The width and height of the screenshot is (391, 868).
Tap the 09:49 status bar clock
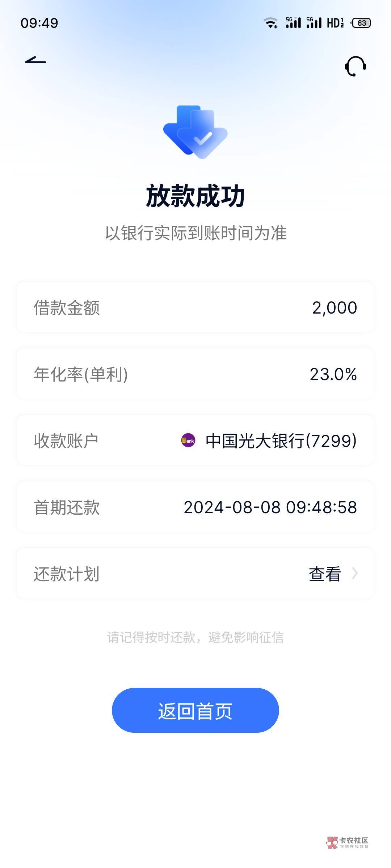tap(39, 23)
